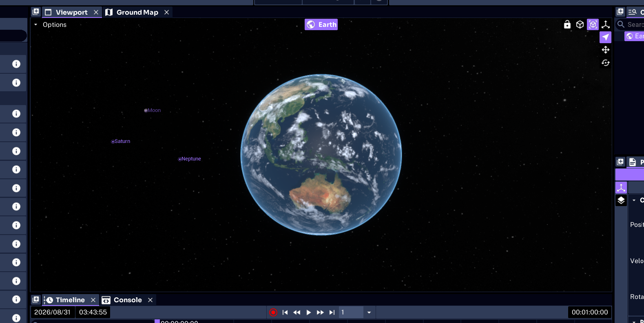Screen dimensions: 644x323
Task: Add a panel next to Viewport tab
Action: click(x=36, y=12)
